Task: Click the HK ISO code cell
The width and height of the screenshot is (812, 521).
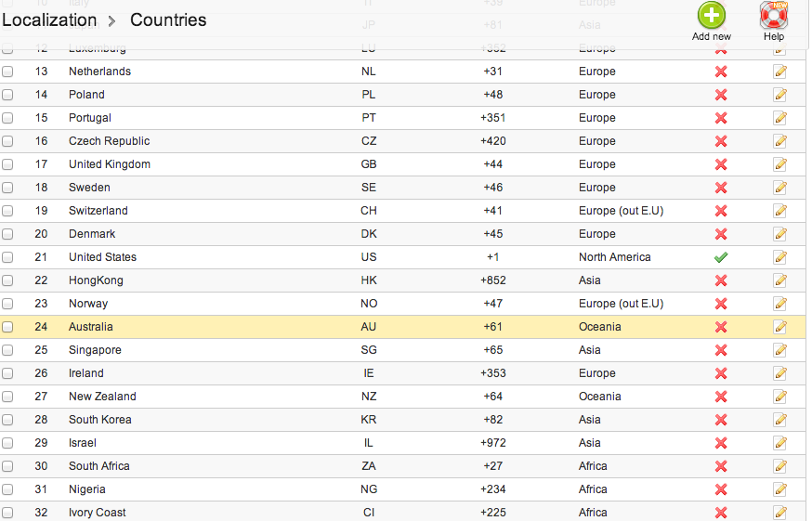Action: 369,280
